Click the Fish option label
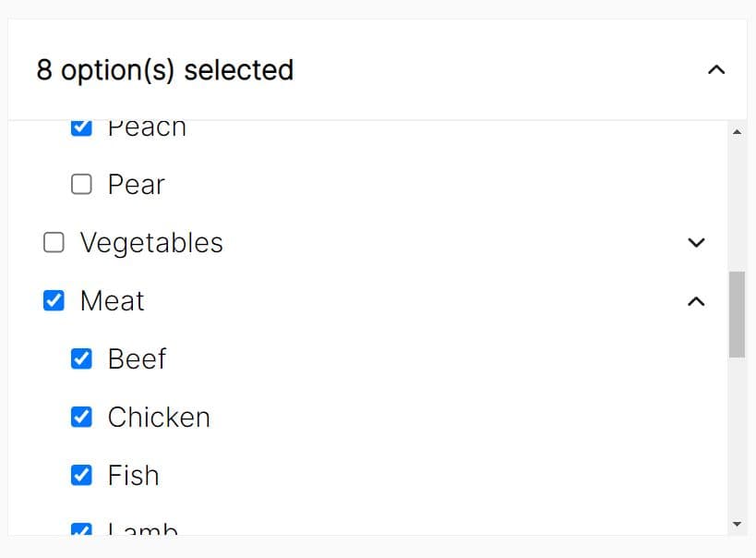This screenshot has width=756, height=558. [134, 476]
